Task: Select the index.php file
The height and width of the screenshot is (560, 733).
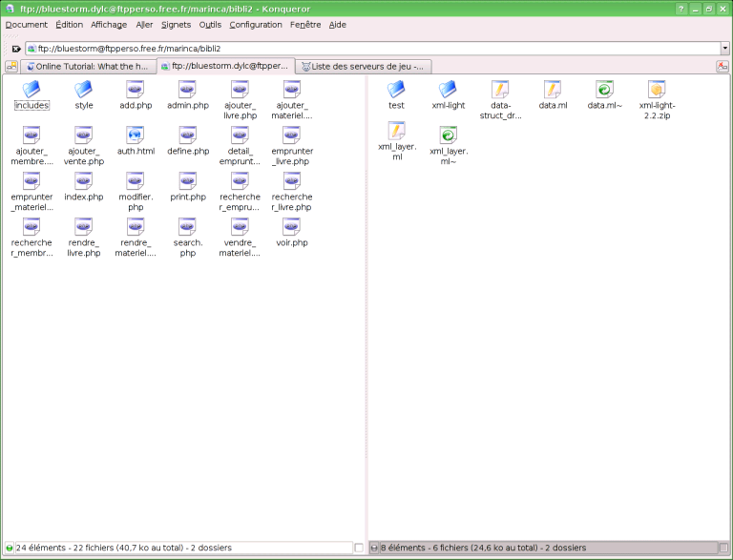Action: (x=84, y=181)
